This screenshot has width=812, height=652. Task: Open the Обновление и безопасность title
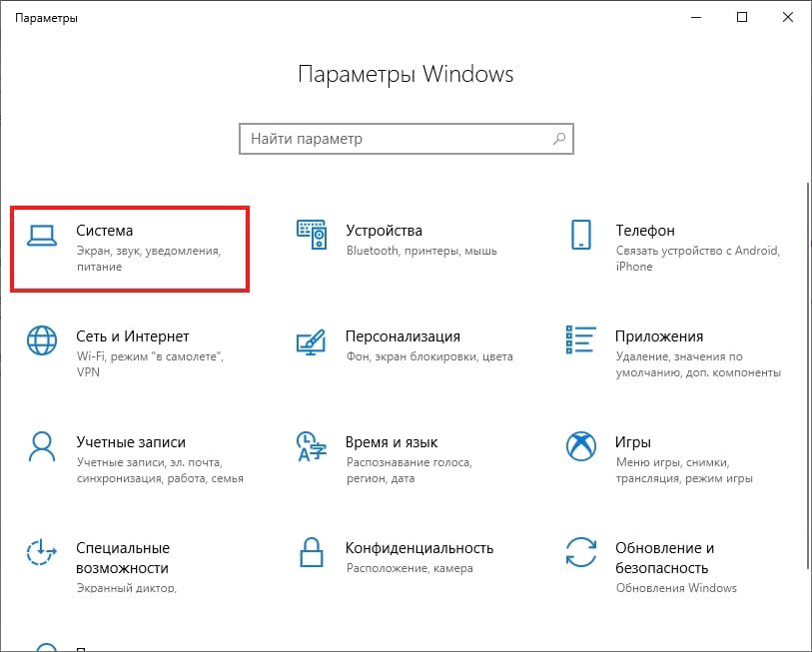(x=665, y=558)
